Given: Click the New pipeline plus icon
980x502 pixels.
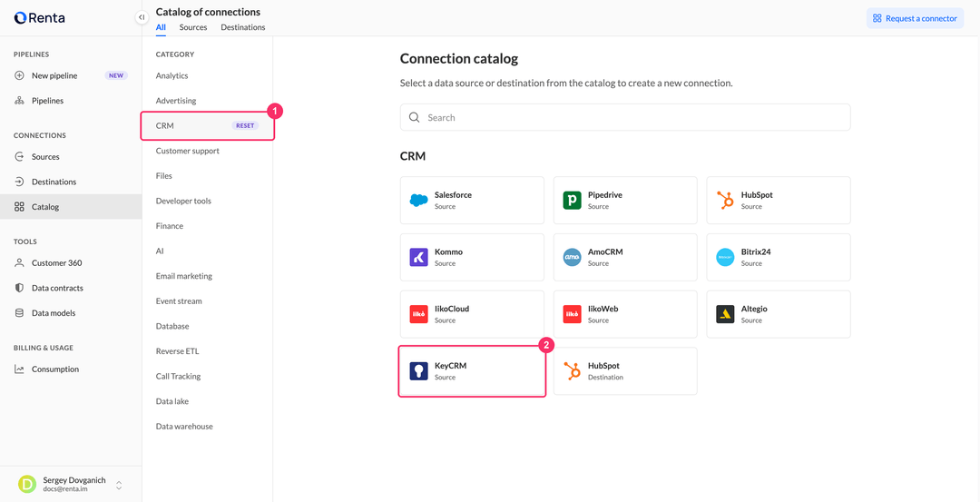Looking at the screenshot, I should [x=19, y=75].
